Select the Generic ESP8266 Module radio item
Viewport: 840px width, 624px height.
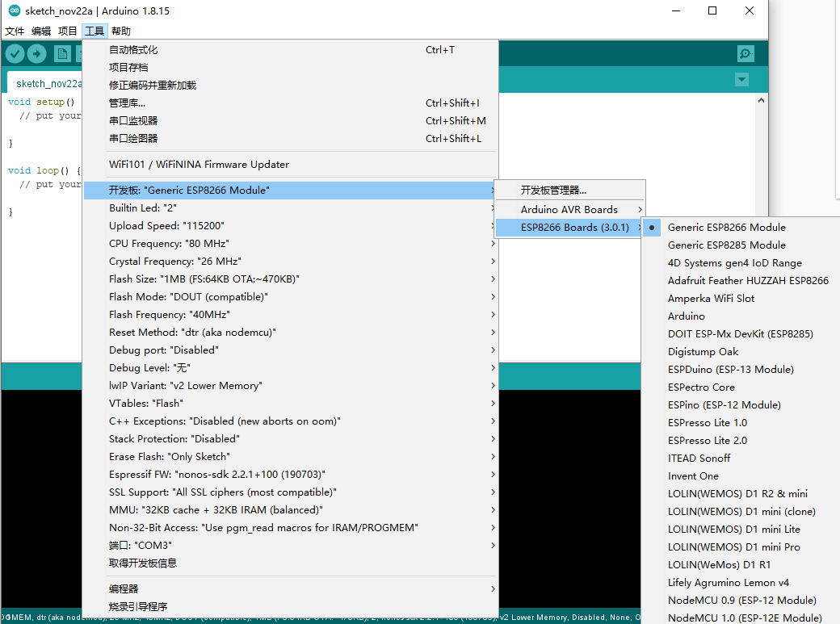741,227
